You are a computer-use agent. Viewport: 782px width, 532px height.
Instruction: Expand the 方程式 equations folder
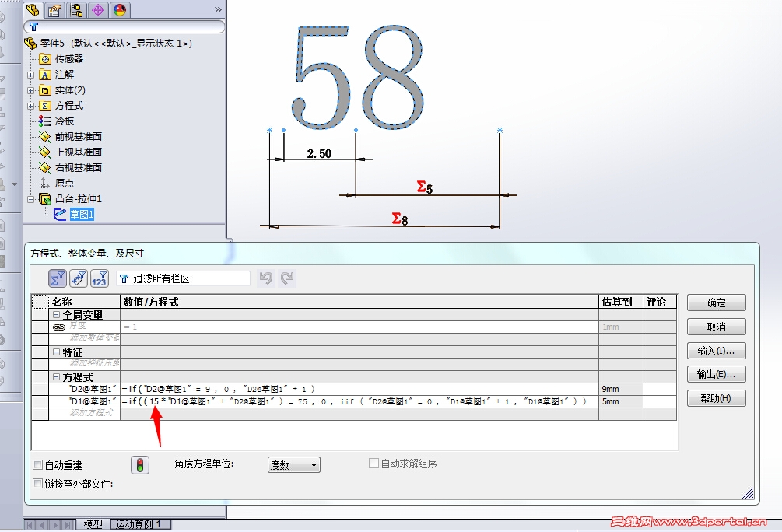tap(31, 106)
